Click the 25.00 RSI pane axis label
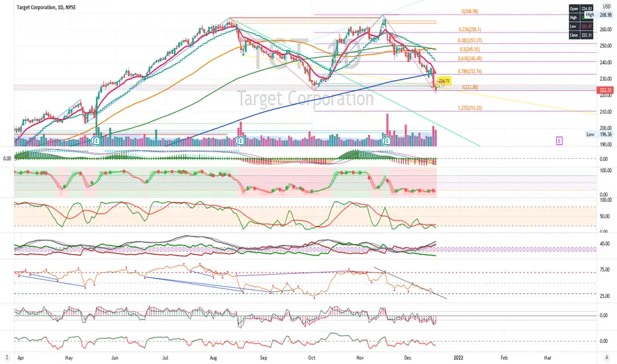The width and height of the screenshot is (617, 364). click(606, 296)
